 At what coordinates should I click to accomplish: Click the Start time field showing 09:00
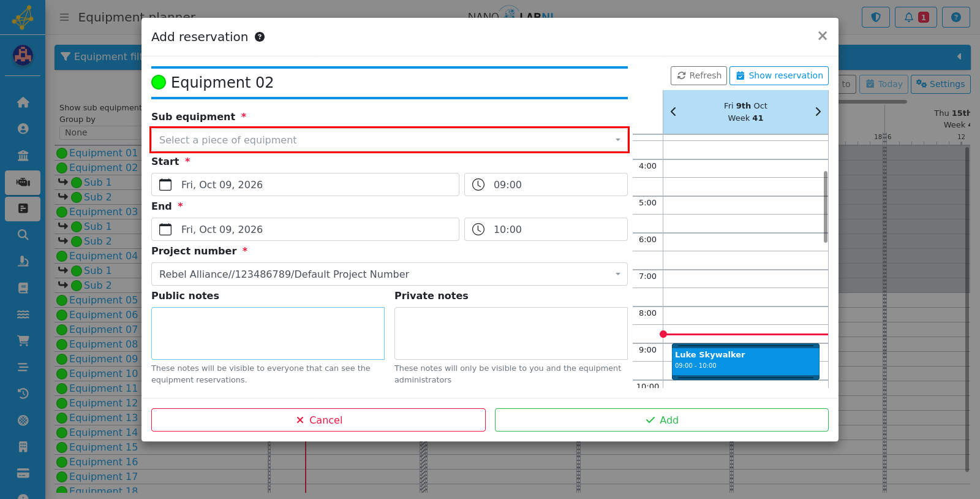click(546, 185)
